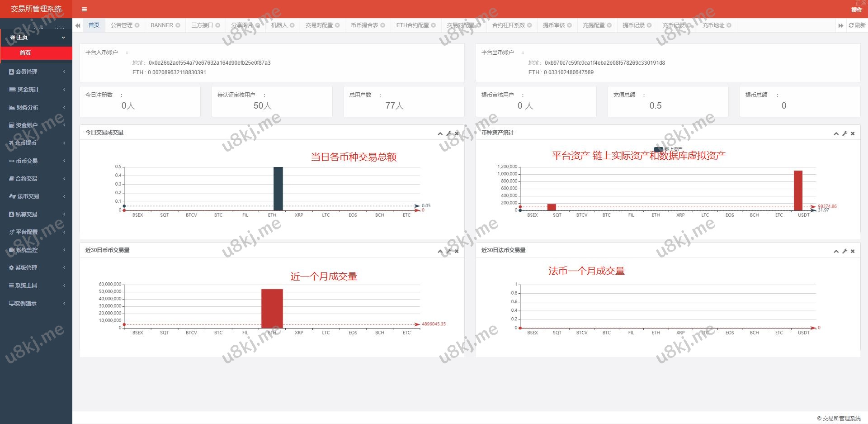Open wrench settings on 币种资产统计 panel

tap(844, 133)
